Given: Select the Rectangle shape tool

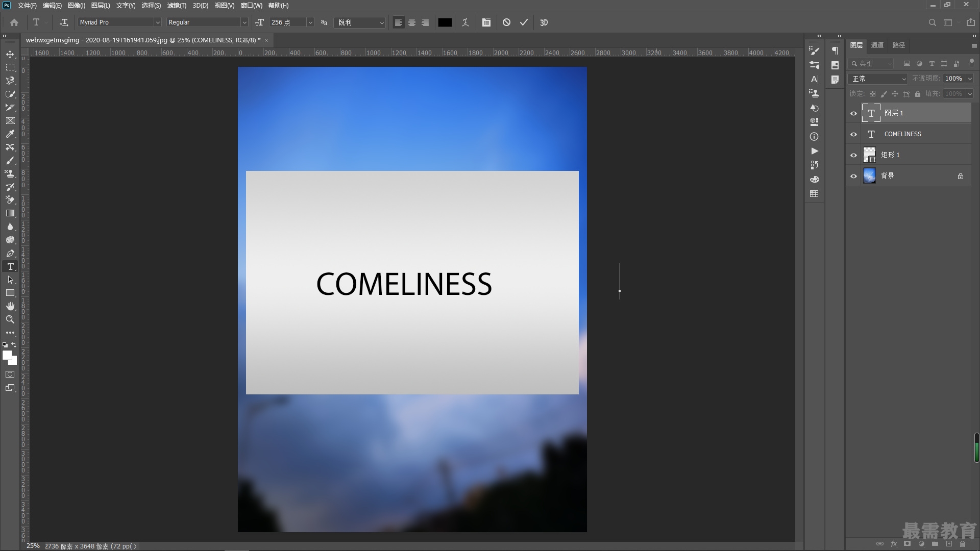Looking at the screenshot, I should click(10, 293).
